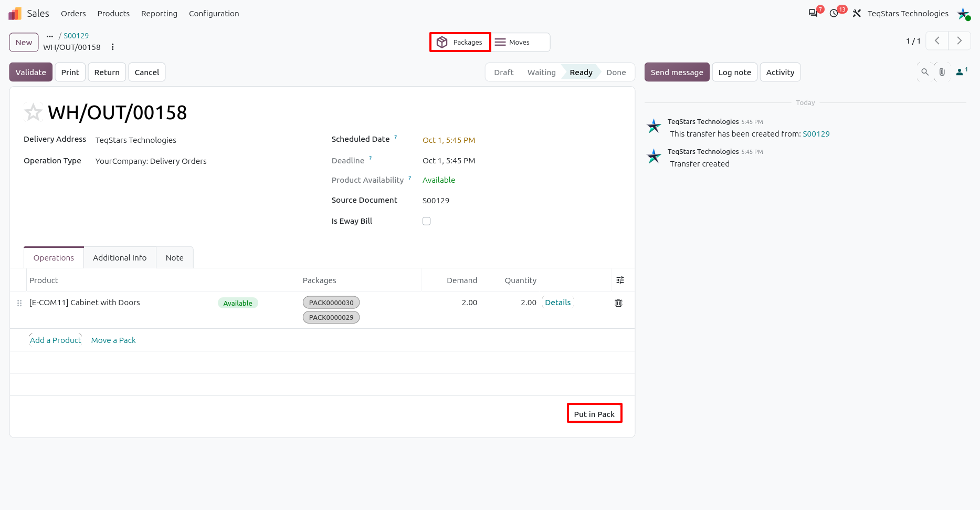This screenshot has width=980, height=510.
Task: Open the Reporting menu
Action: click(159, 14)
